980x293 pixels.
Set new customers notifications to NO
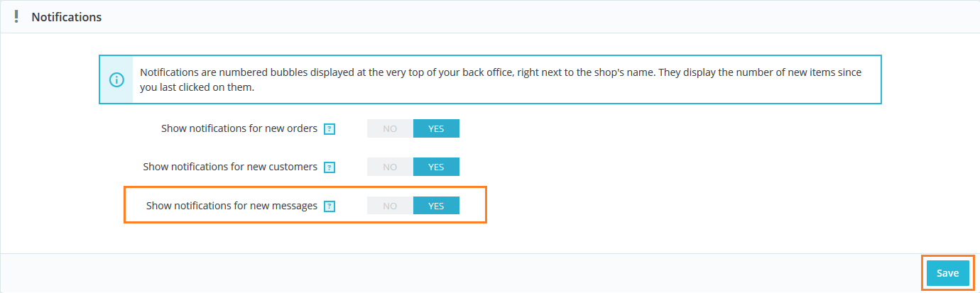tap(390, 167)
